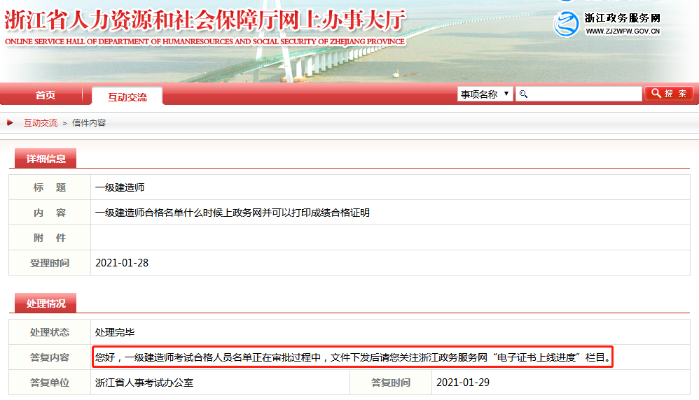Go to the 首页 tab

(45, 95)
